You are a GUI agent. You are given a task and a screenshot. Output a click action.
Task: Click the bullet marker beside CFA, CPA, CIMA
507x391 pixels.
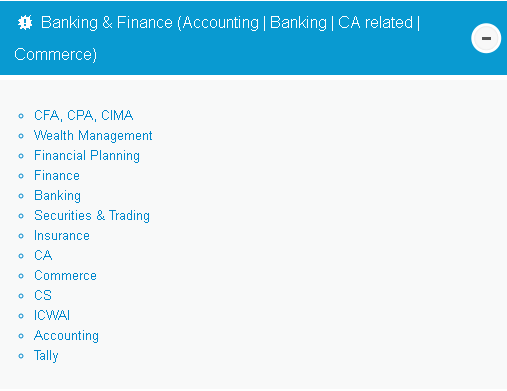pyautogui.click(x=21, y=116)
